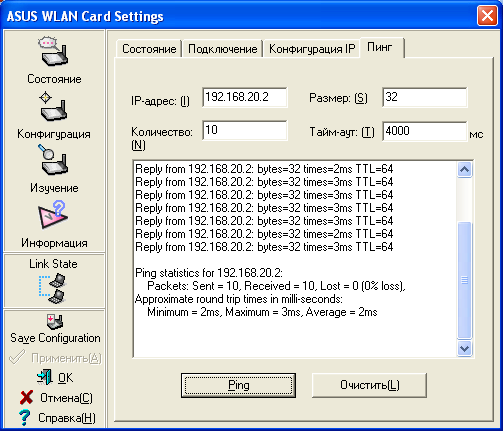Switch to the Подключение tab

pyautogui.click(x=222, y=49)
